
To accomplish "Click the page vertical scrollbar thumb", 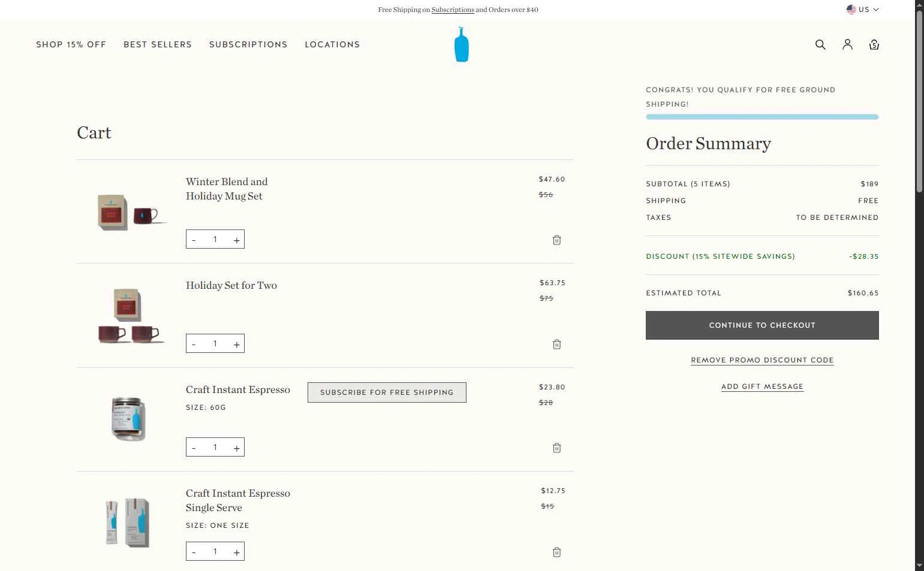I will click(x=919, y=102).
